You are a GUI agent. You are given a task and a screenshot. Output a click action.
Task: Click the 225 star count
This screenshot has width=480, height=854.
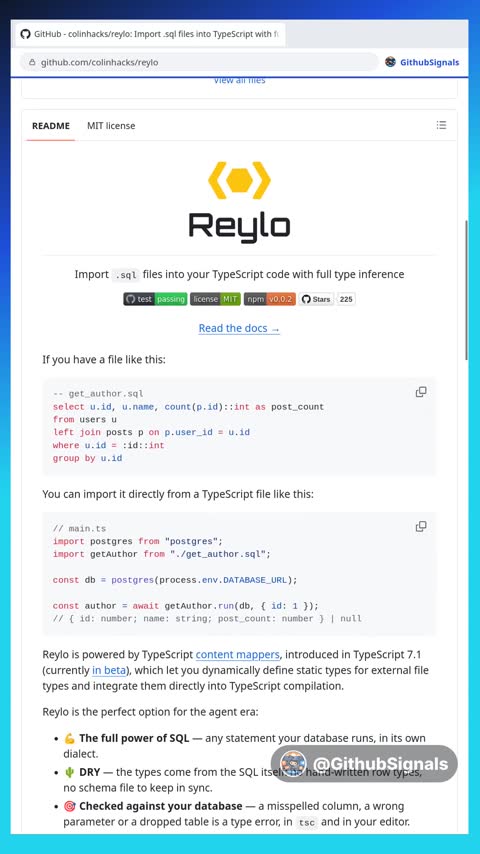point(346,299)
